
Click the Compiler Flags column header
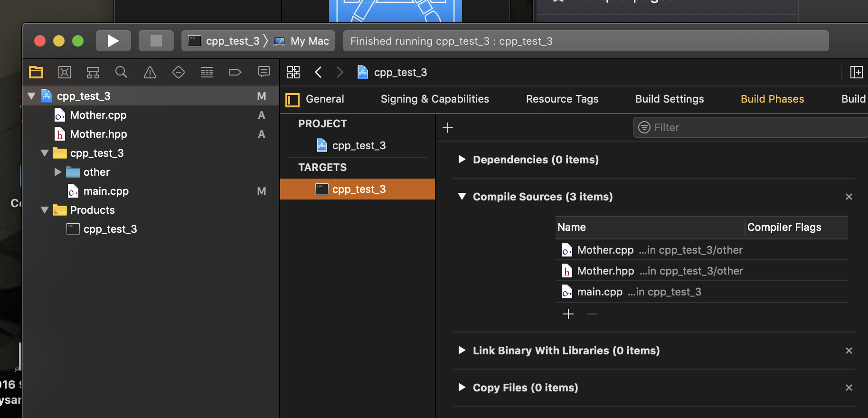[x=797, y=227]
